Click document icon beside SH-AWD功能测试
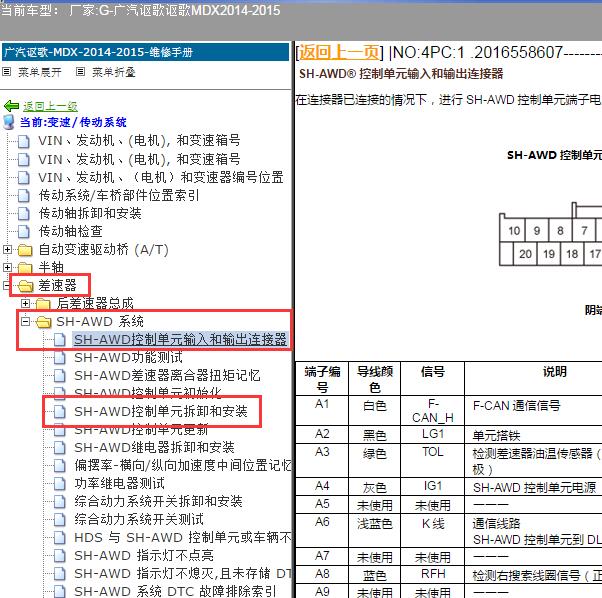The width and height of the screenshot is (602, 598). click(60, 358)
